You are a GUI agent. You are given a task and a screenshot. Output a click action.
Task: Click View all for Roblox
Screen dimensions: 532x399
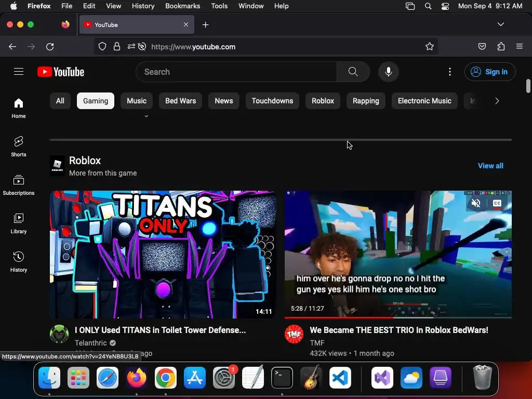point(490,166)
